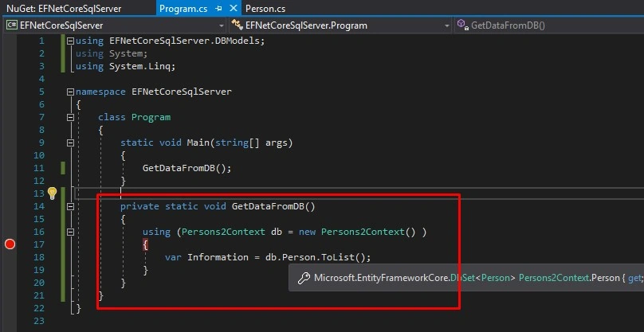This screenshot has width=644, height=332.
Task: Click 'new' keyword on line 16
Action: 307,232
